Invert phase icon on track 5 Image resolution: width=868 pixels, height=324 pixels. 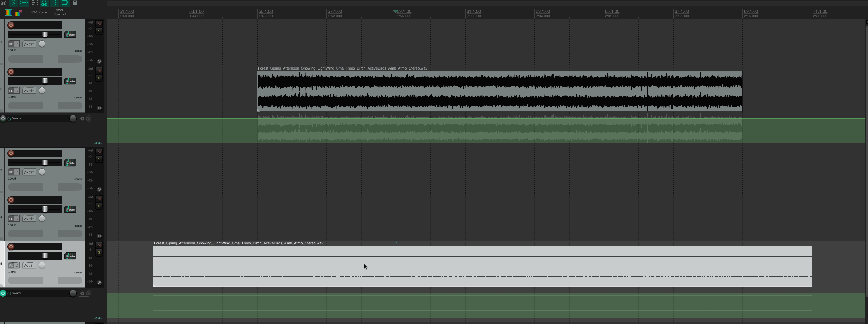pyautogui.click(x=99, y=283)
